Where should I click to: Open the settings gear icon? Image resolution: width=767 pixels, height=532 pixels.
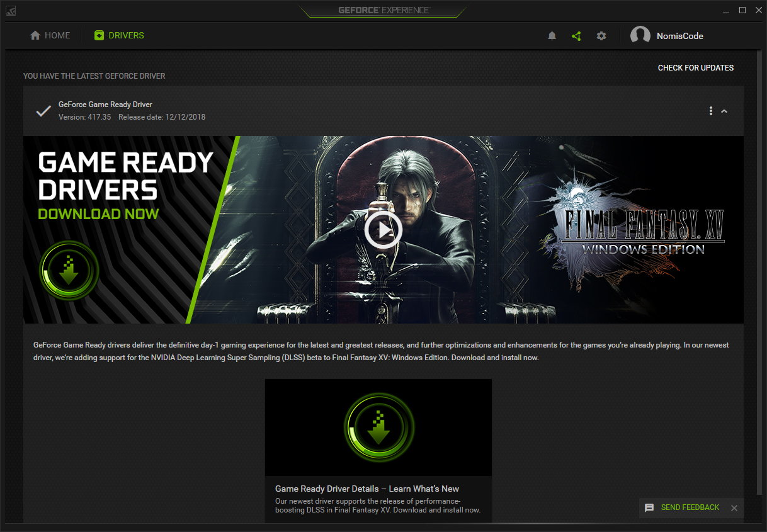click(601, 36)
